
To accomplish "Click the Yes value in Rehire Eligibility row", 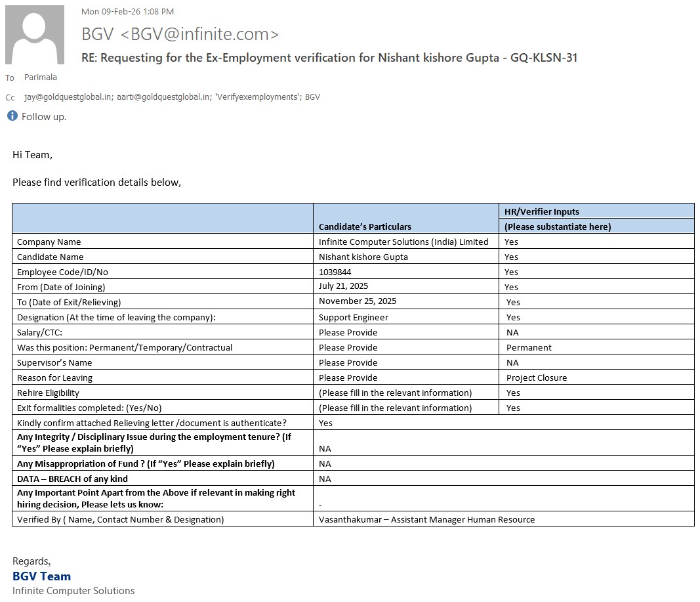I will [513, 393].
